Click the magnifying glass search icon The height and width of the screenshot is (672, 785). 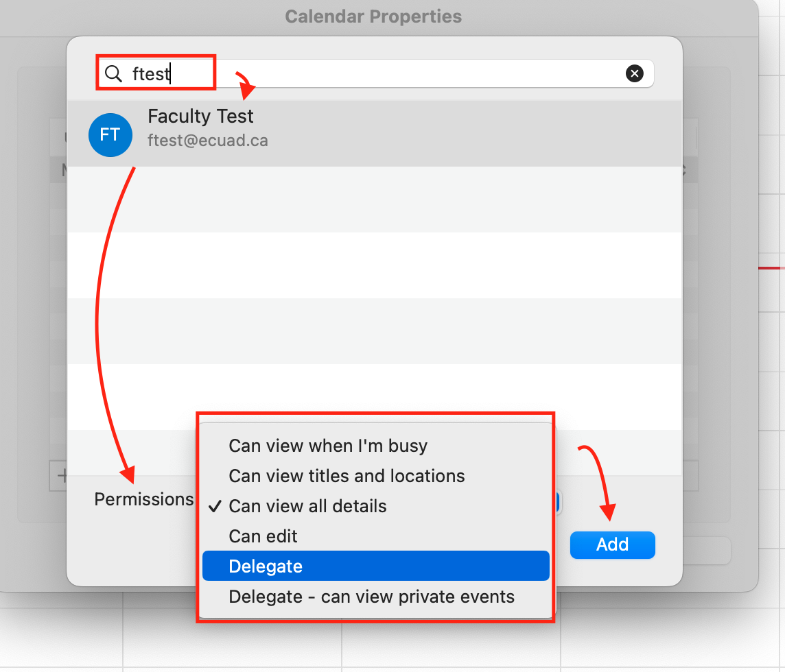(113, 73)
